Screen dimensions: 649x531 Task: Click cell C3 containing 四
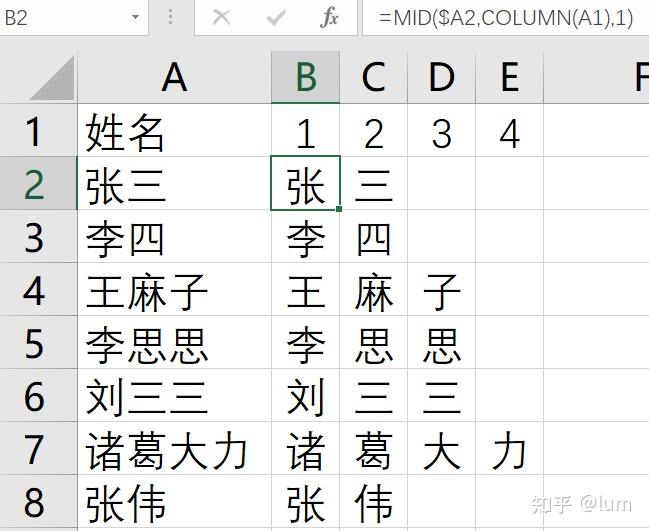pyautogui.click(x=373, y=236)
